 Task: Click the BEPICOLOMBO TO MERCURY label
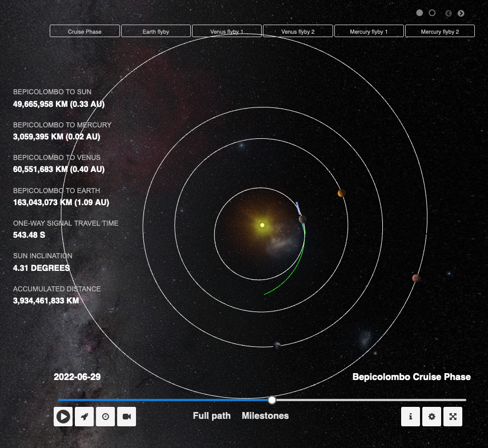click(62, 125)
